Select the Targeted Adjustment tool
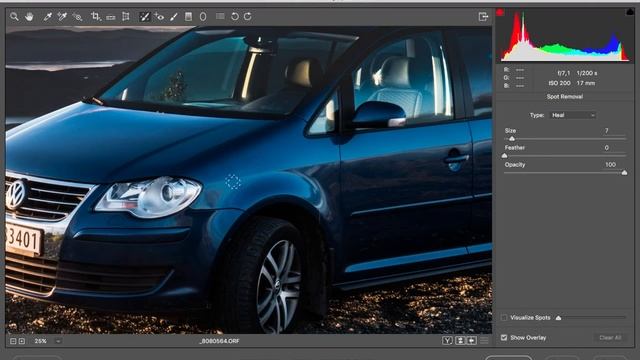Image resolution: width=640 pixels, height=360 pixels. click(x=77, y=17)
